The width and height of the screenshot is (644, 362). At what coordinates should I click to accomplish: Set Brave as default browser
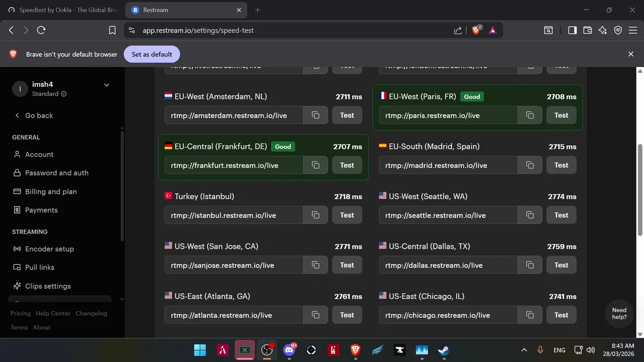click(x=152, y=54)
